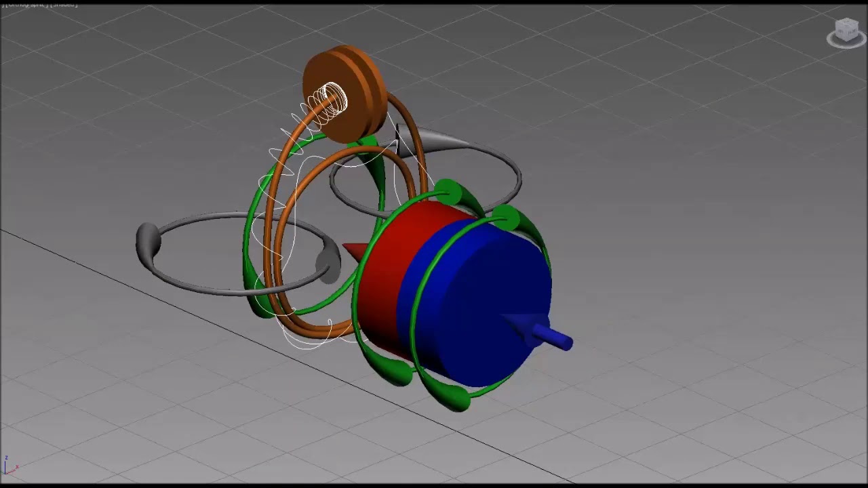
Task: Open the Orthographic viewport label menu
Action: (26, 4)
